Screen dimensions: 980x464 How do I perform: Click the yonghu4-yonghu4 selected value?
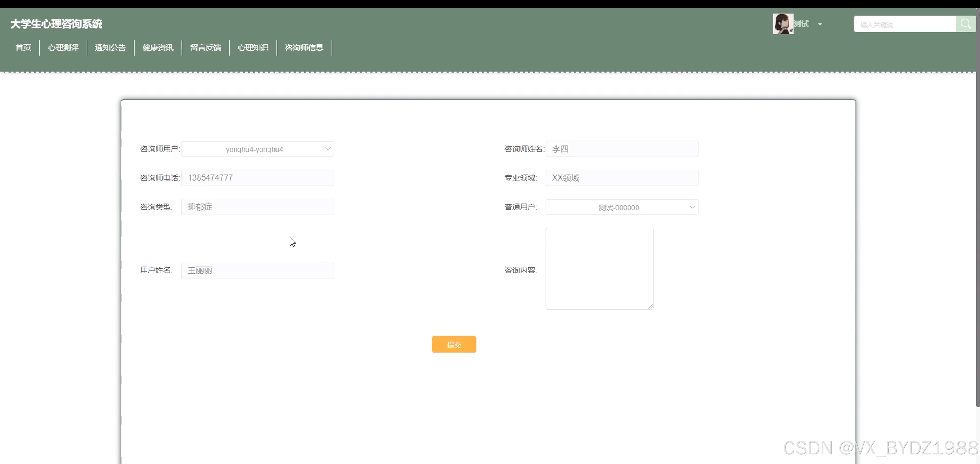254,149
